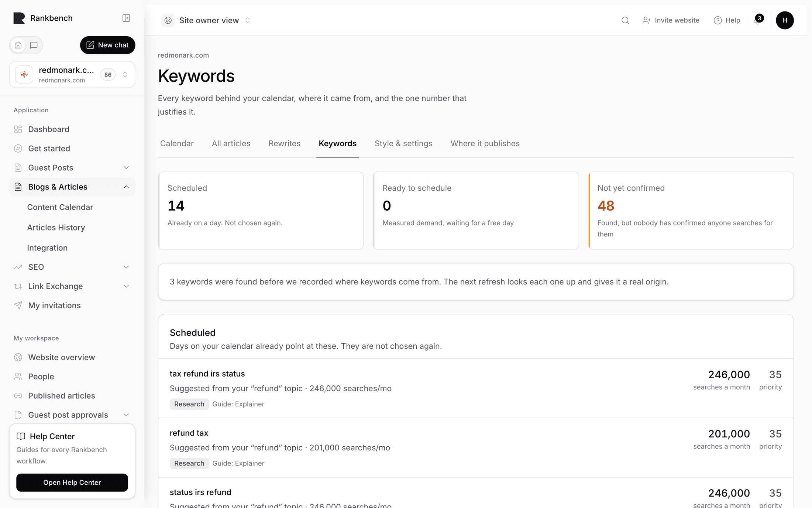This screenshot has height=508, width=812.
Task: Click Invite website
Action: (671, 20)
